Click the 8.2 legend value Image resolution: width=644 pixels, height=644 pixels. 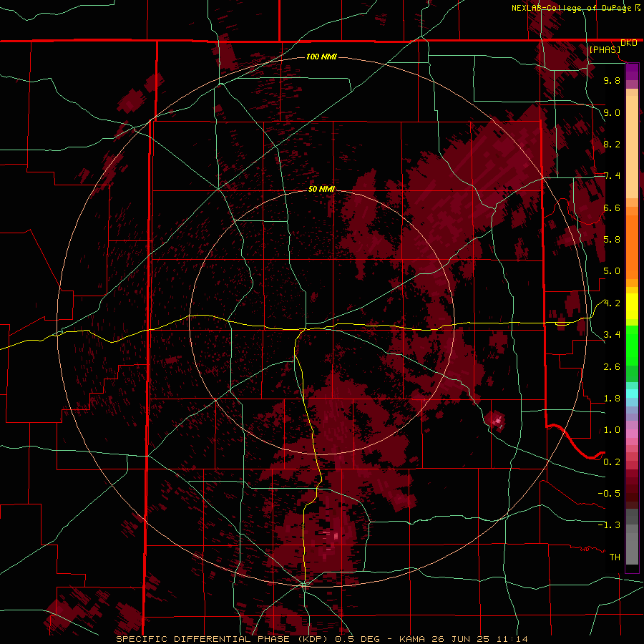point(612,144)
